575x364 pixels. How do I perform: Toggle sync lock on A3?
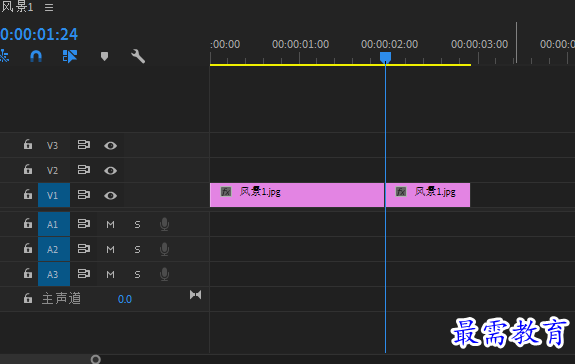pyautogui.click(x=84, y=273)
